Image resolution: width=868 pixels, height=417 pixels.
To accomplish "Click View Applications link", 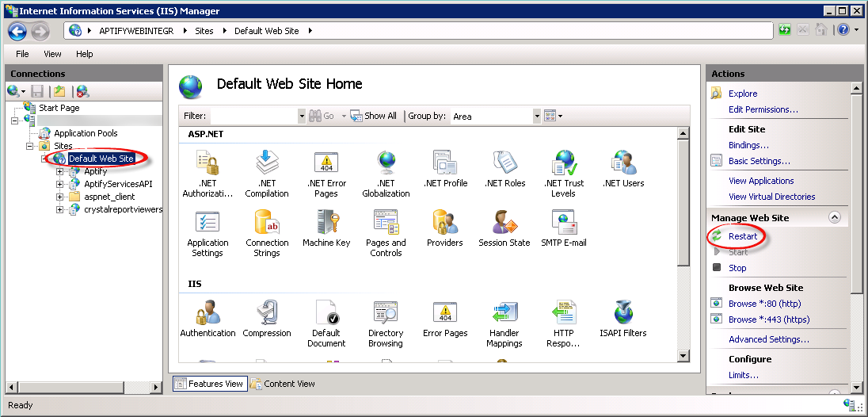I will [x=761, y=181].
